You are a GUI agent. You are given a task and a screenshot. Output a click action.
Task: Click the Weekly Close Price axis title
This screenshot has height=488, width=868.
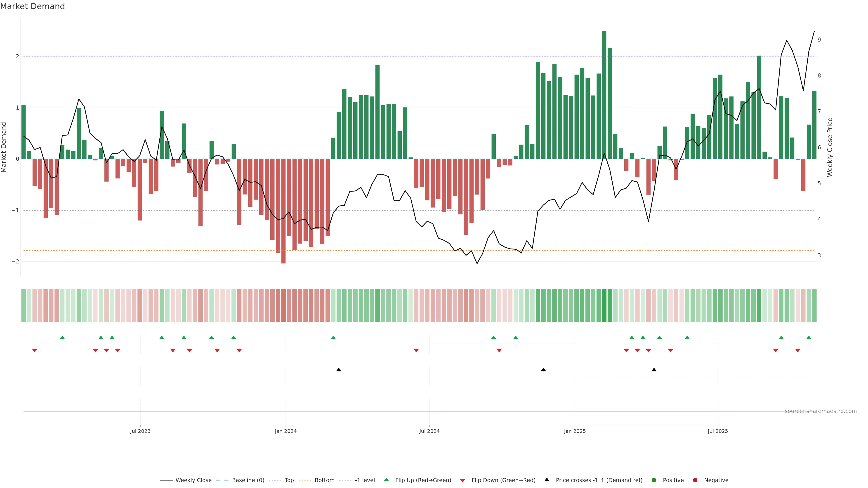[830, 147]
